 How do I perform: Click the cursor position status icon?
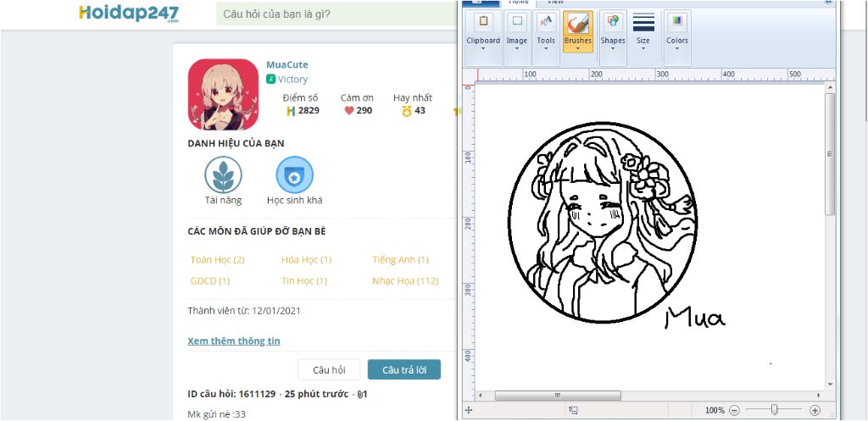coord(468,410)
